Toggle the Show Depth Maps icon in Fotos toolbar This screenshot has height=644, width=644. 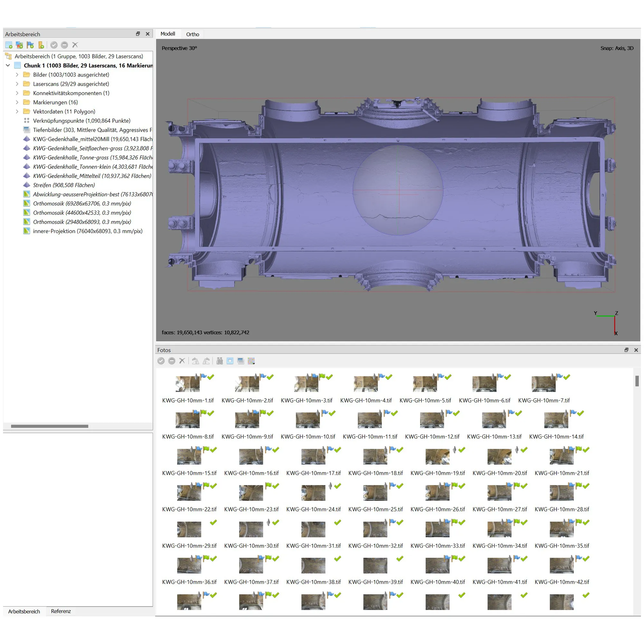(x=241, y=361)
